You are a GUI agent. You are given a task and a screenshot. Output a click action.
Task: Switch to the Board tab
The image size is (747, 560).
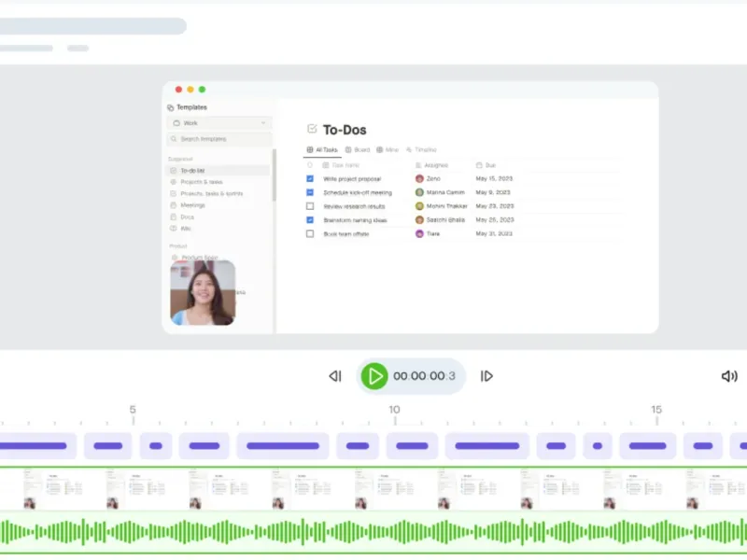pos(358,149)
